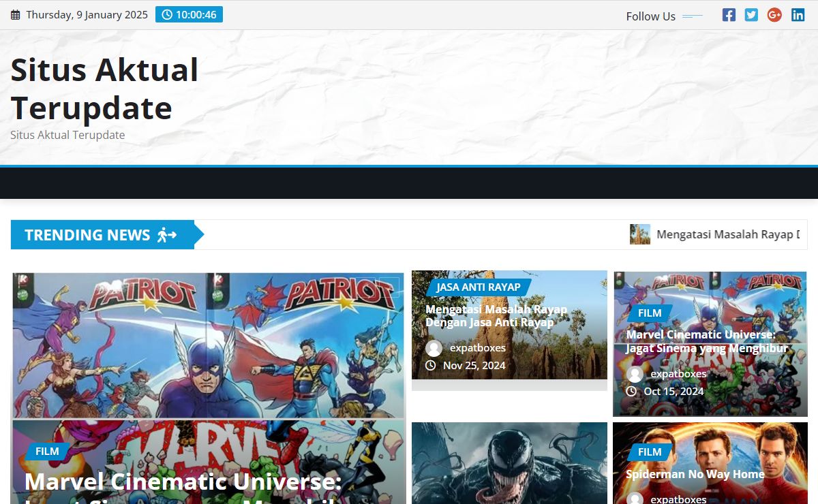
Task: Open Mengatasi Masalah Rayap article headline
Action: 496,315
